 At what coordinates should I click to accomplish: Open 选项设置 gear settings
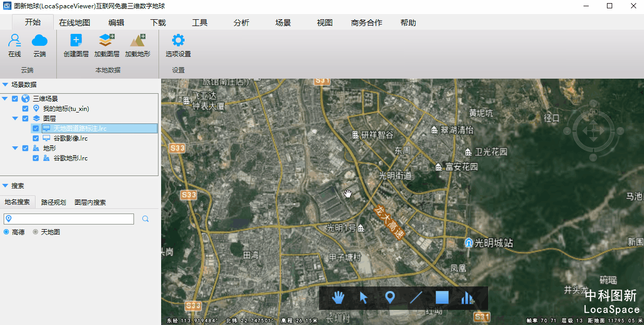coord(178,41)
